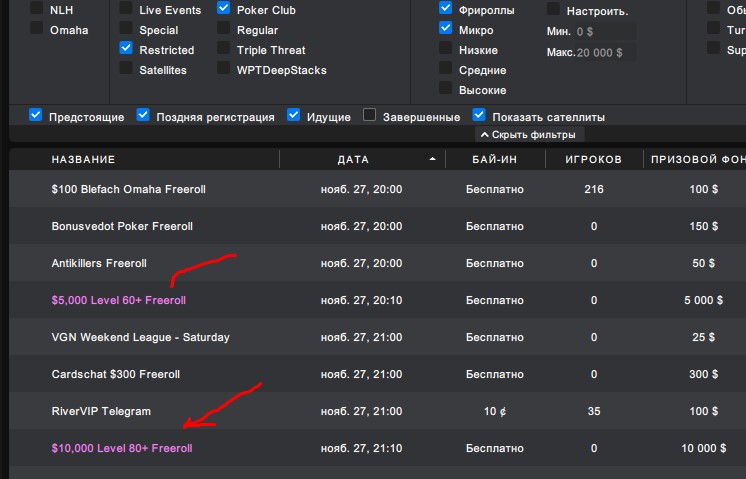Uncheck the Poker Club filter
The height and width of the screenshot is (479, 746).
[224, 8]
